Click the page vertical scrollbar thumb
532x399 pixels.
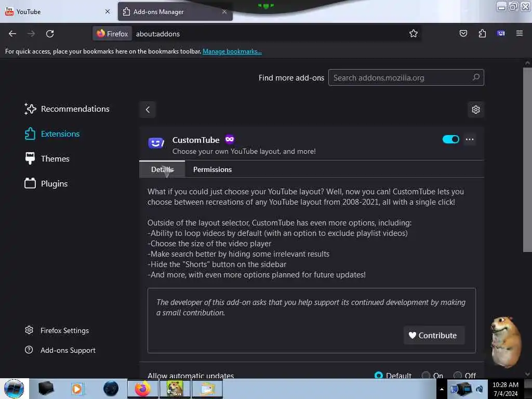point(527,159)
